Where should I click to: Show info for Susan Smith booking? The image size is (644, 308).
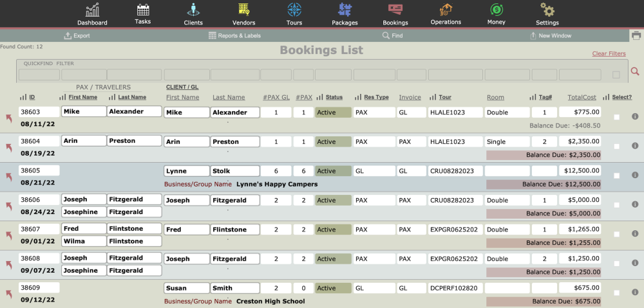[x=635, y=293]
